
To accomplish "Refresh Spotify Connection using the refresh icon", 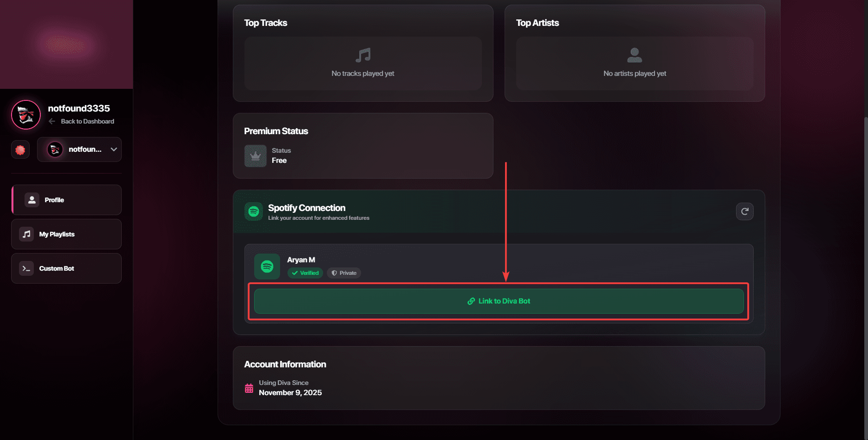I will coord(744,211).
